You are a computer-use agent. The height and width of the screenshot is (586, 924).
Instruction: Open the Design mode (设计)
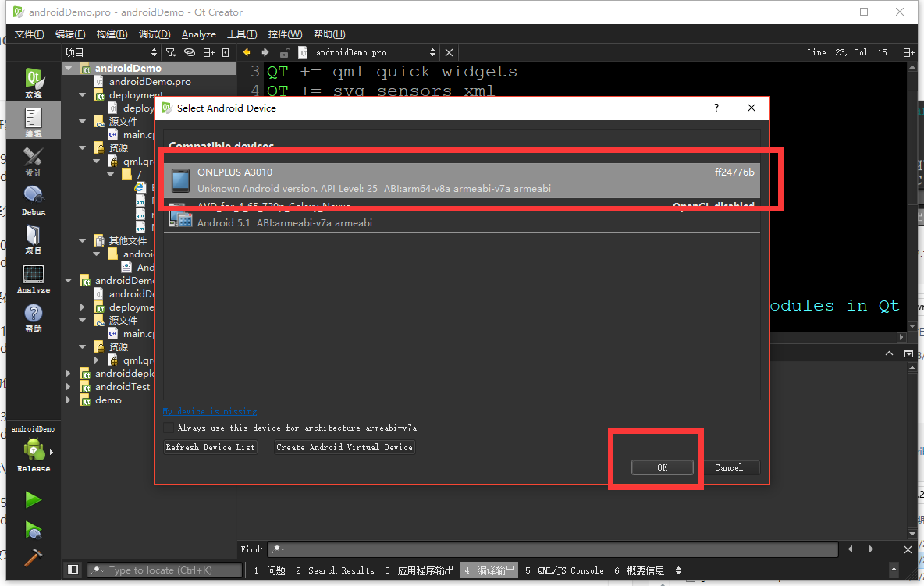(34, 161)
